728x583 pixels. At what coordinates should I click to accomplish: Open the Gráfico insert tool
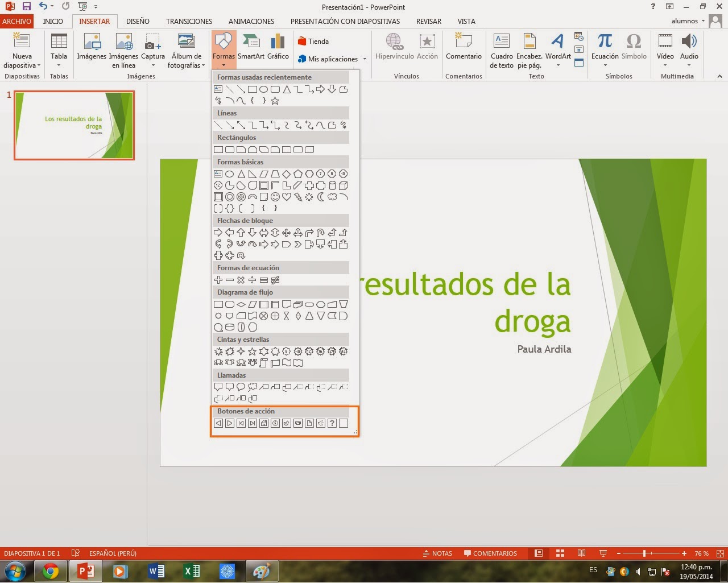coord(278,48)
